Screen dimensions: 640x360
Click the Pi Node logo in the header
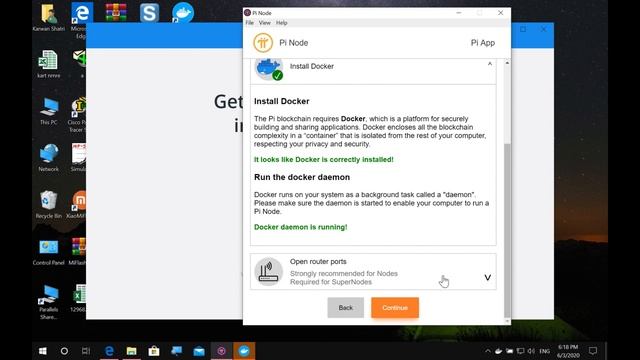263,42
